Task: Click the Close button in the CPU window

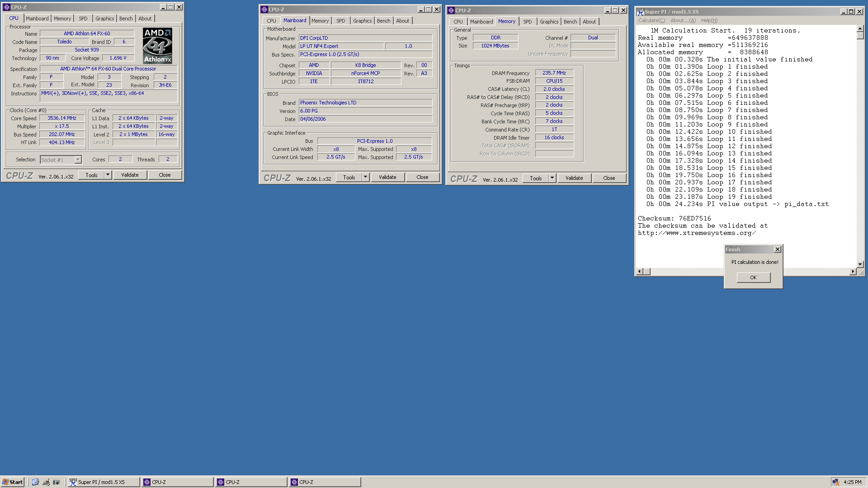Action: click(165, 175)
